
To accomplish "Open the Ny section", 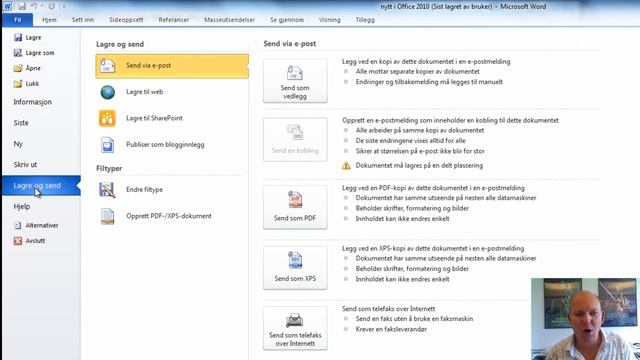I will [x=18, y=144].
